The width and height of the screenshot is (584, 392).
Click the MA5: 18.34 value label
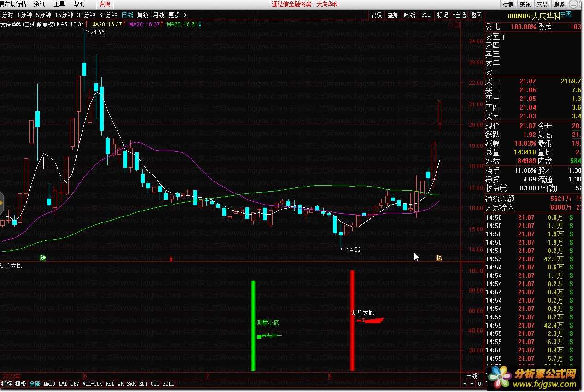click(x=71, y=24)
